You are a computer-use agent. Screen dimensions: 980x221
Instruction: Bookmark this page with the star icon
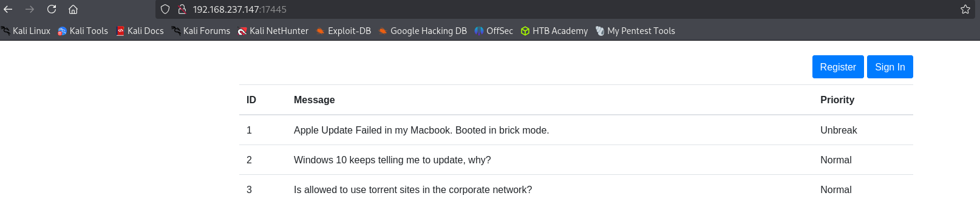[x=965, y=9]
